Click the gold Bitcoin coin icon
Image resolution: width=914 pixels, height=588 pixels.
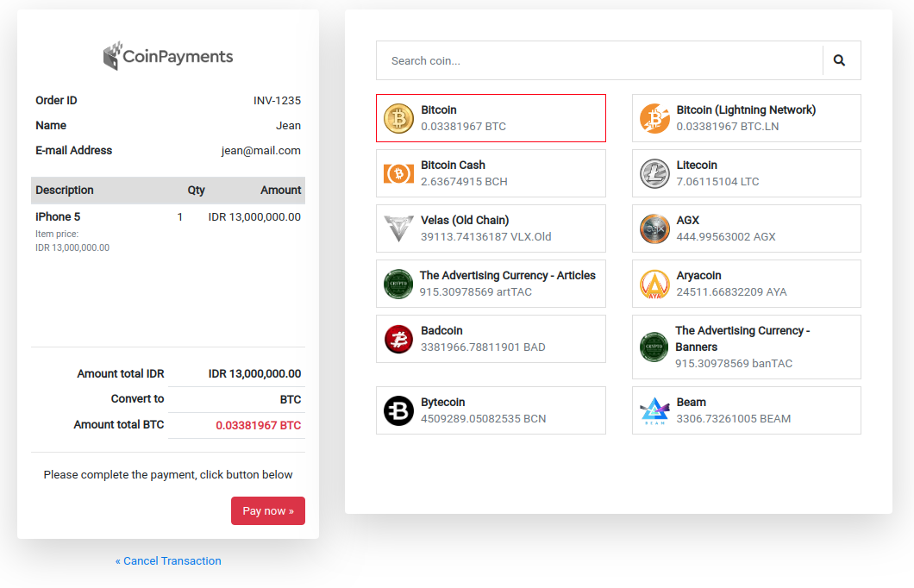pyautogui.click(x=398, y=118)
